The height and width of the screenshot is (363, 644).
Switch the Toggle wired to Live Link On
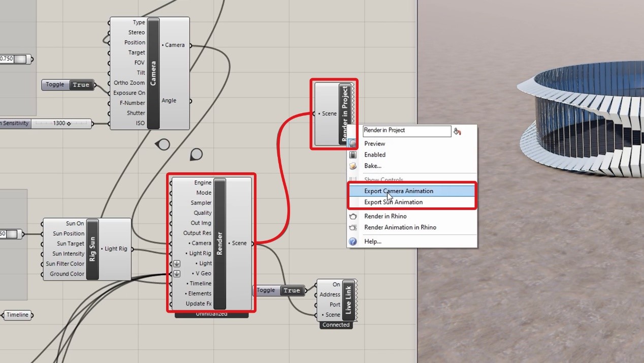click(292, 290)
